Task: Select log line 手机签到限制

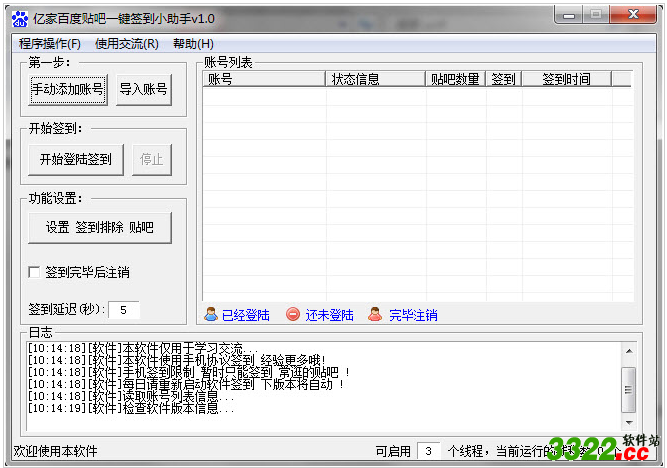Action: (x=189, y=372)
